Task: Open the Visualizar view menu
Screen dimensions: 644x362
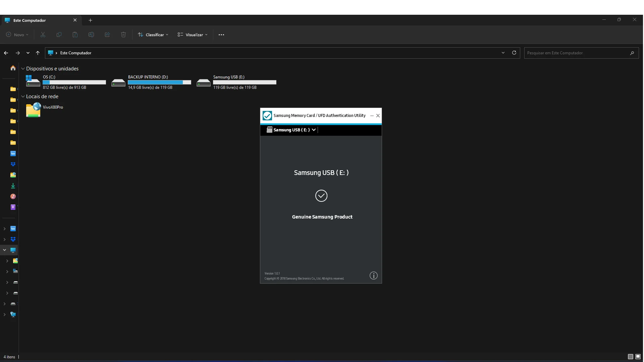Action: pyautogui.click(x=193, y=35)
